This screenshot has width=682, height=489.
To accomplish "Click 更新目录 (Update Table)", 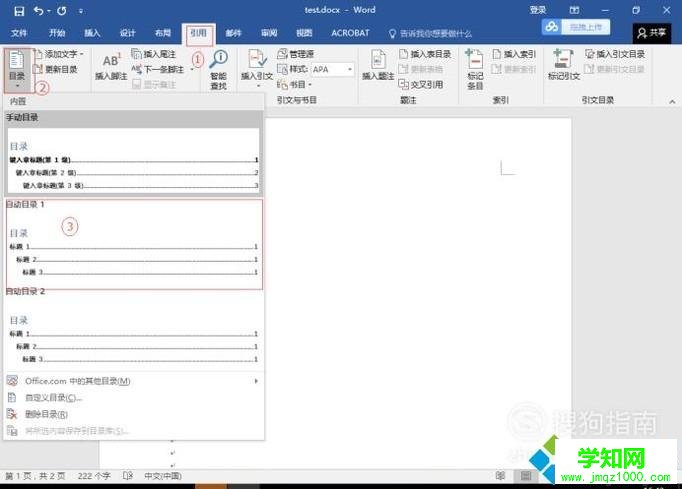I will point(56,69).
